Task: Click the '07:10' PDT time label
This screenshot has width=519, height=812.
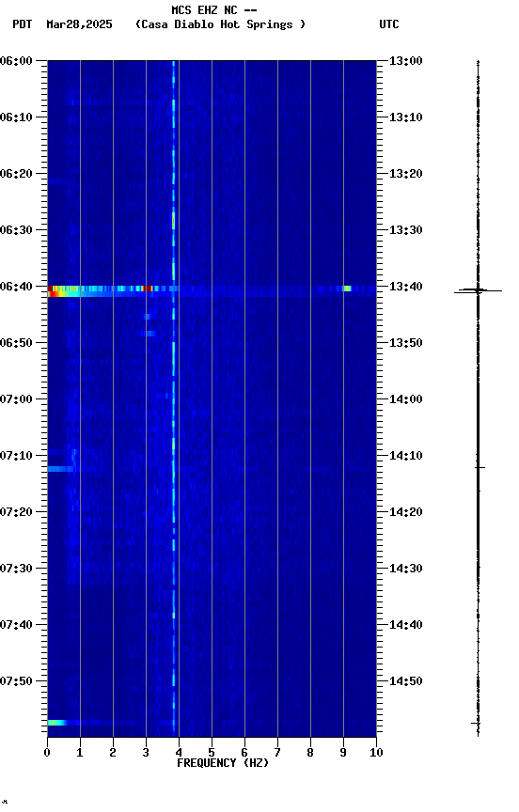Action: (x=16, y=456)
